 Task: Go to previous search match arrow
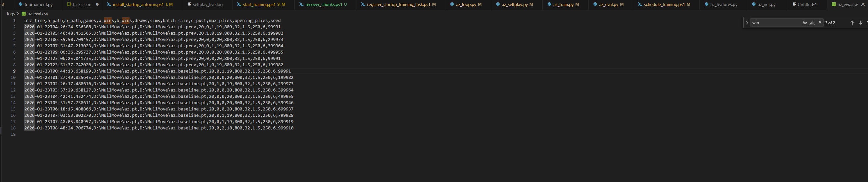pos(852,23)
